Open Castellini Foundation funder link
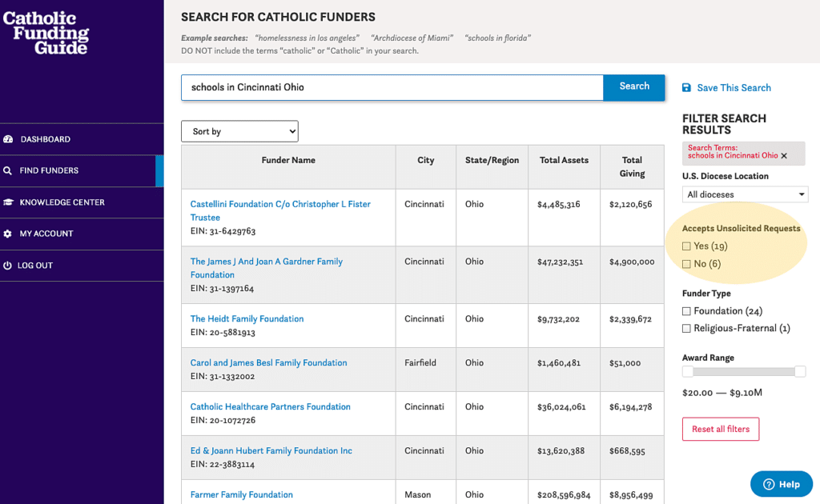The height and width of the screenshot is (504, 820). pyautogui.click(x=280, y=210)
